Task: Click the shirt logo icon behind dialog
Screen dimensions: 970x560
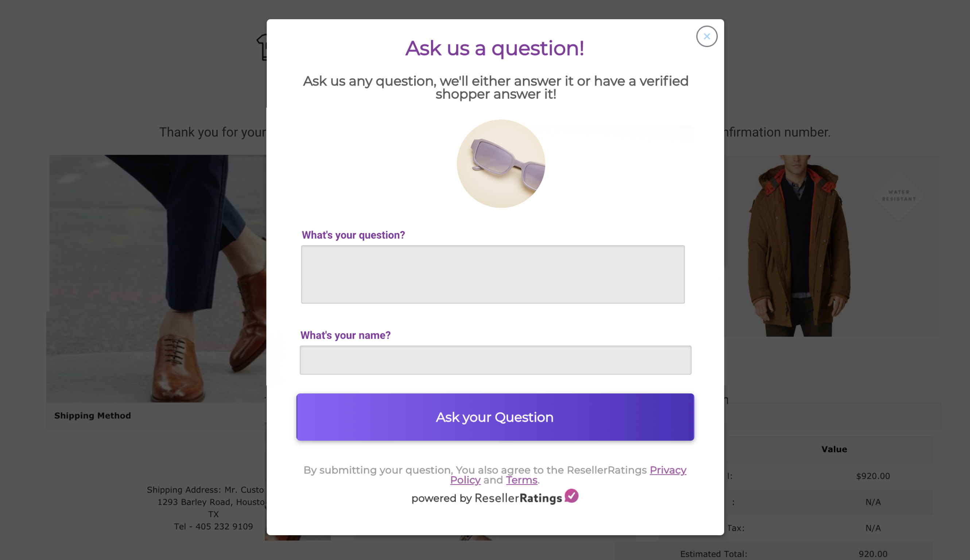Action: pos(262,47)
